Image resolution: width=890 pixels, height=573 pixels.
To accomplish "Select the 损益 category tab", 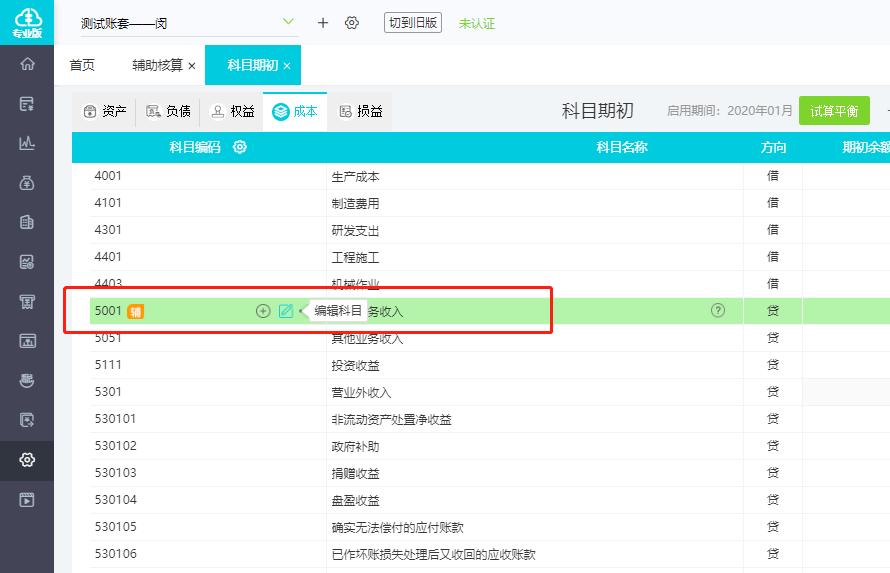I will click(360, 111).
